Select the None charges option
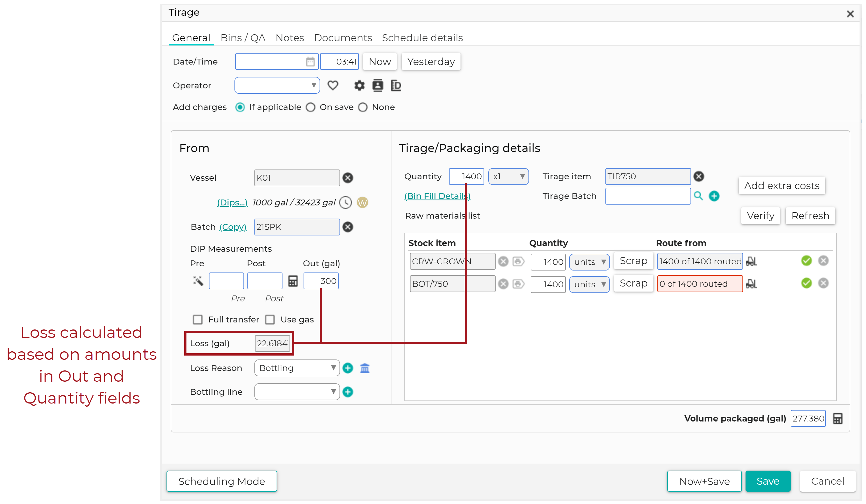866x504 pixels. (363, 107)
